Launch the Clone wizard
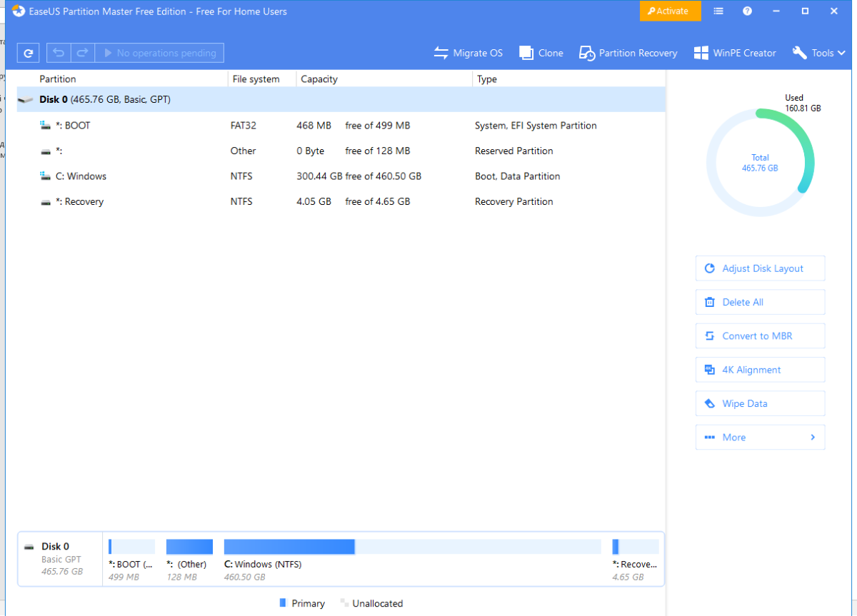Image resolution: width=857 pixels, height=616 pixels. point(541,53)
